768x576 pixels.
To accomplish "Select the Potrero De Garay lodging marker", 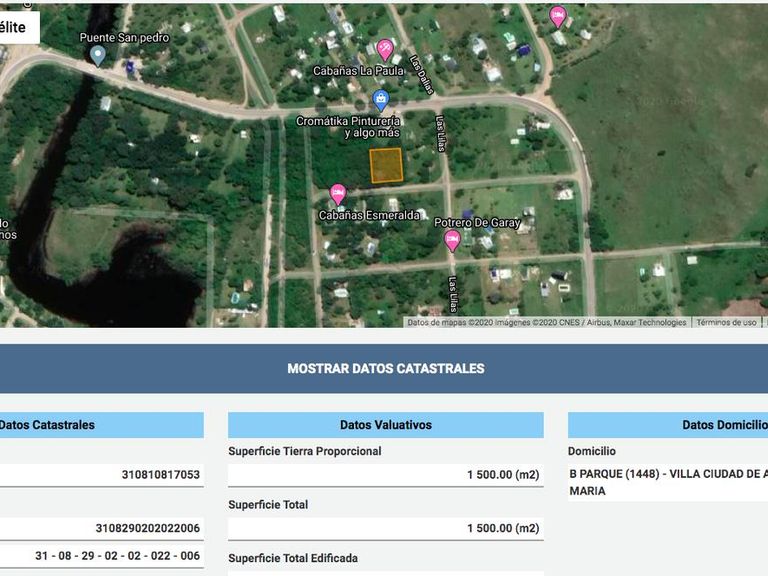I will [452, 241].
